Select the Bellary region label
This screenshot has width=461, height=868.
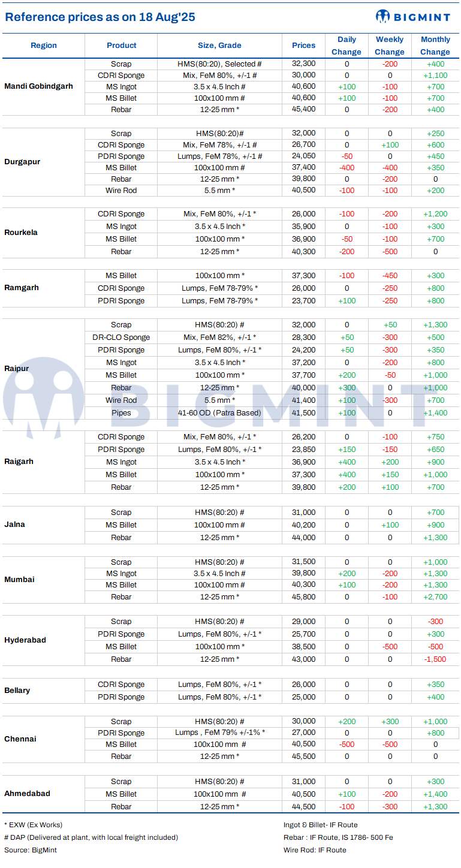[x=17, y=691]
